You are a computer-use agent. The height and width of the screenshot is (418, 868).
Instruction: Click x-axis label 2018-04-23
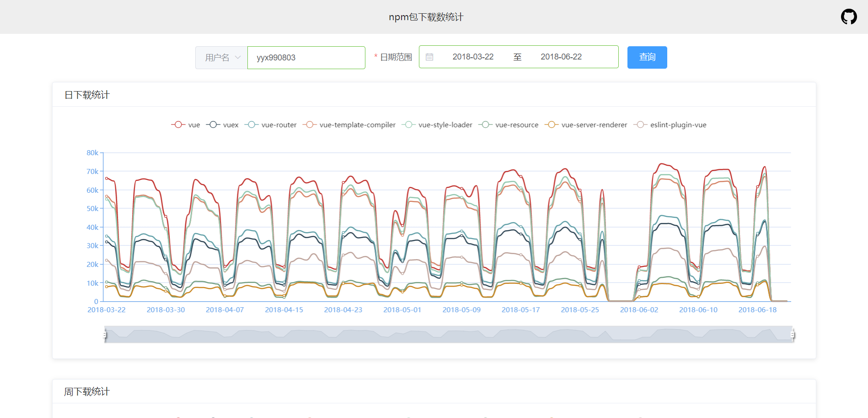click(343, 310)
